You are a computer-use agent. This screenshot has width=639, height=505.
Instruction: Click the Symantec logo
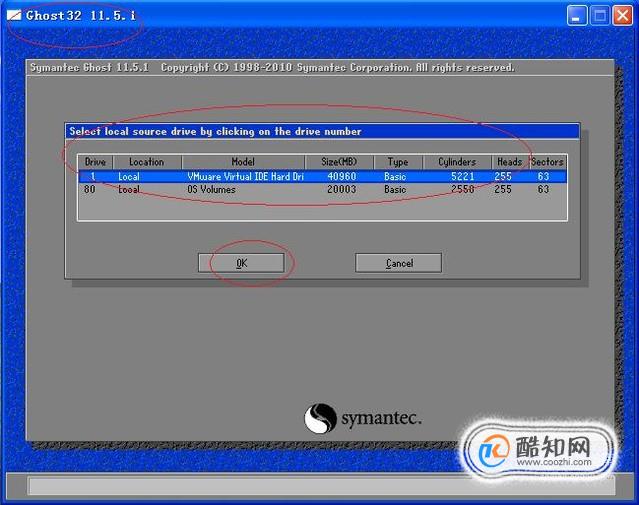click(363, 418)
